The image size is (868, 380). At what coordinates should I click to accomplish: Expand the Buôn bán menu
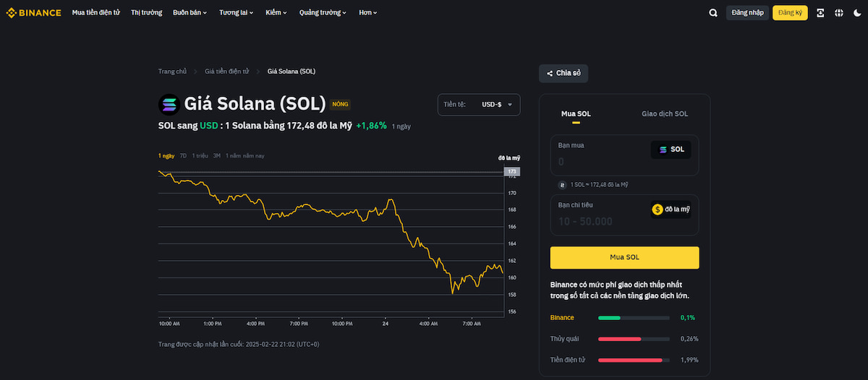(x=190, y=12)
